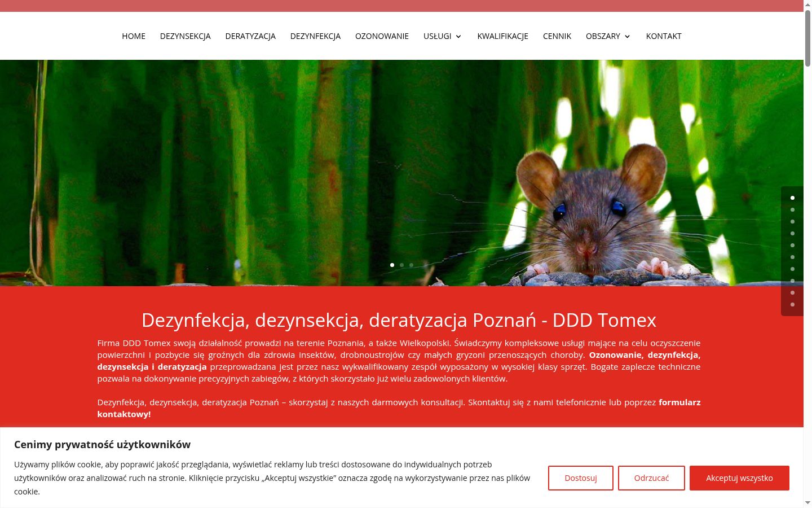This screenshot has width=812, height=508.
Task: Expand the OBSZARY submenu chevron
Action: (x=627, y=37)
